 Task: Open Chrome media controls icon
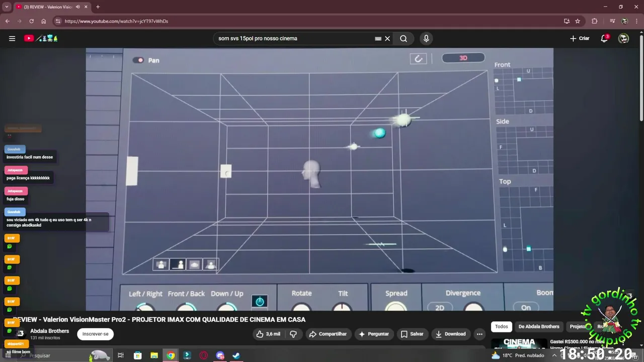pyautogui.click(x=612, y=21)
